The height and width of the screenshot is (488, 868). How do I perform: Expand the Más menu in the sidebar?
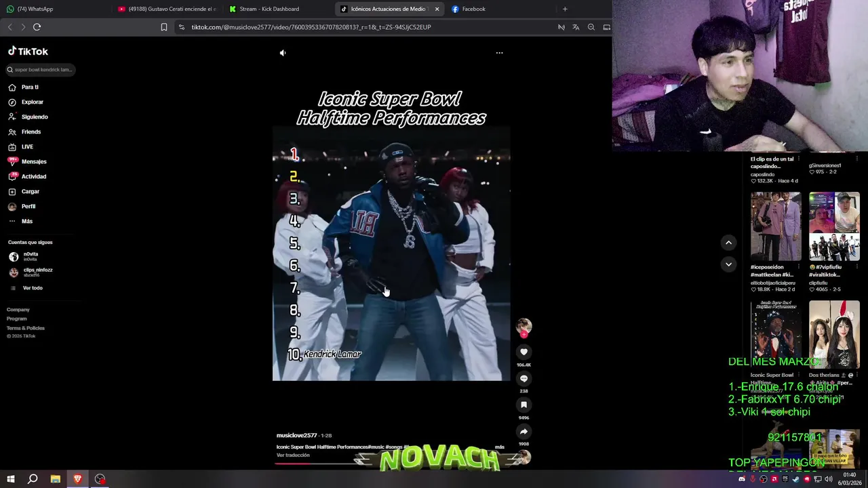coord(20,222)
